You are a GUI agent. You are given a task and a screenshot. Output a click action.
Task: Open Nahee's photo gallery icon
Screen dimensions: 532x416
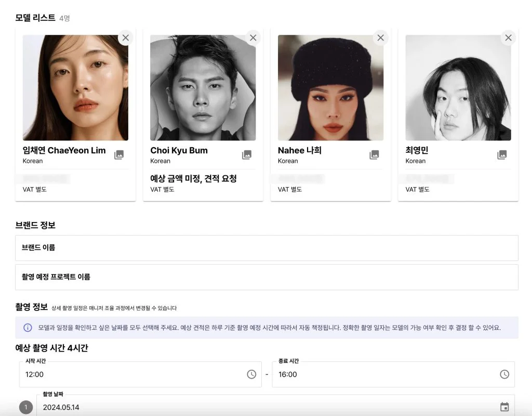point(374,154)
